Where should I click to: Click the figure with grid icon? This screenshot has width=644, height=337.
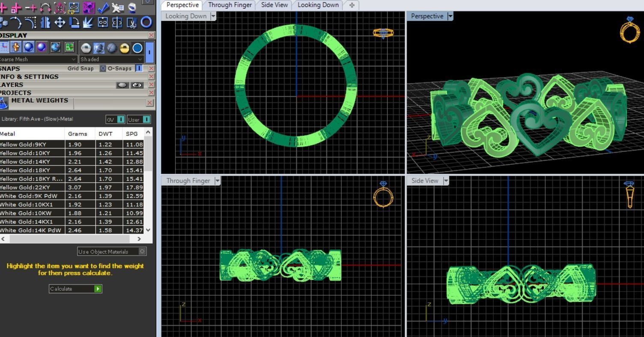coord(117,7)
